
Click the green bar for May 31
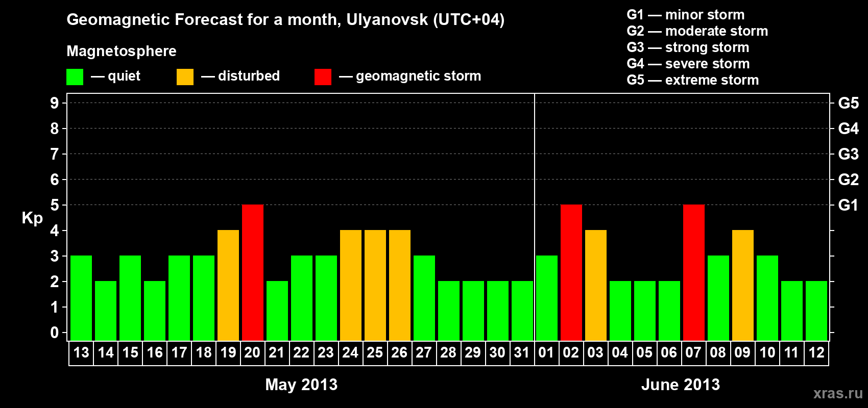[522, 311]
